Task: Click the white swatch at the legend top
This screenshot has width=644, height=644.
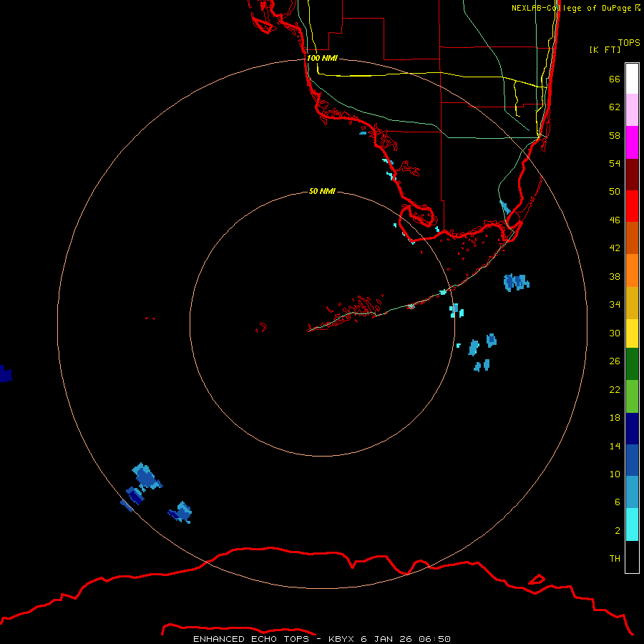Action: [632, 79]
